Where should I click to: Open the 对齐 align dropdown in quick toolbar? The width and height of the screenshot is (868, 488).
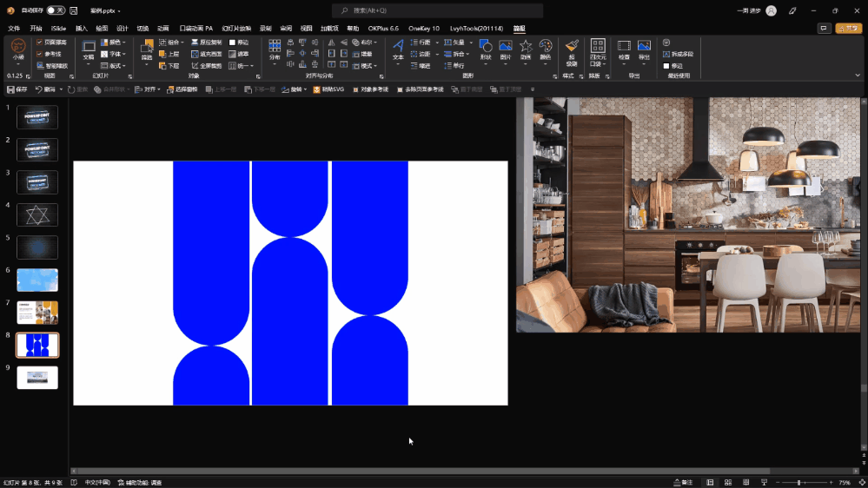coord(147,89)
